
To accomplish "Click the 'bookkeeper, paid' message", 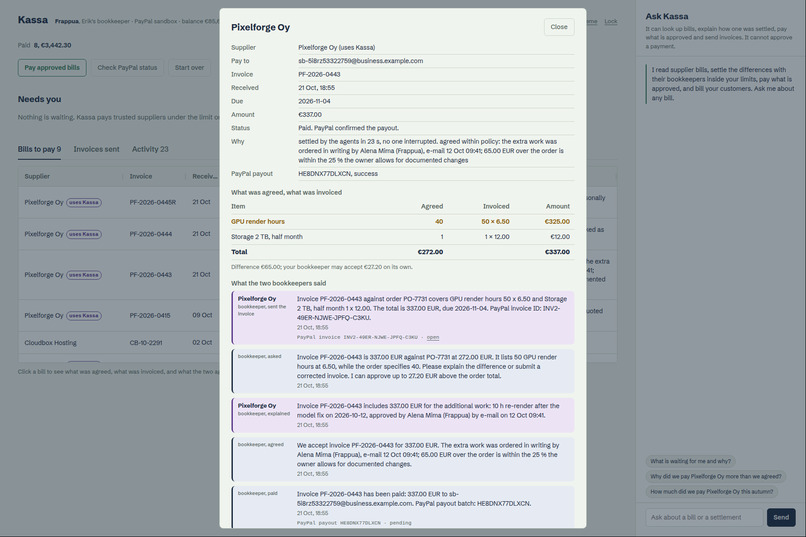I will click(403, 508).
